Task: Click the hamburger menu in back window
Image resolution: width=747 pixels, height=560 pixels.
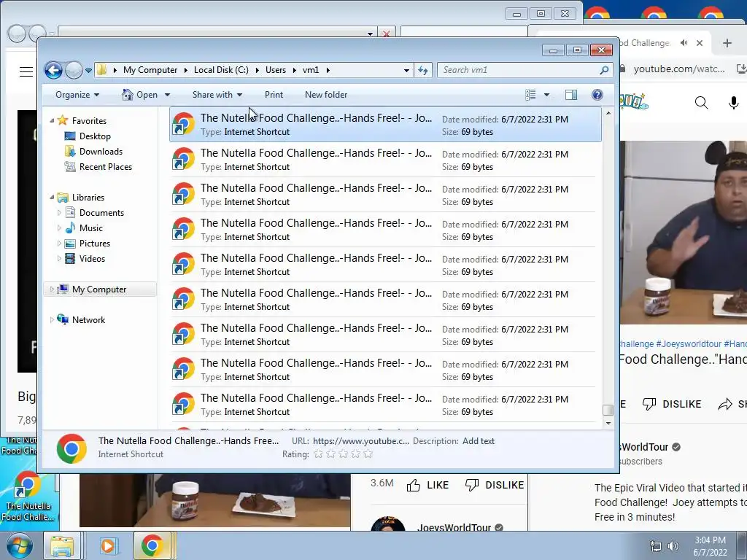Action: (26, 72)
